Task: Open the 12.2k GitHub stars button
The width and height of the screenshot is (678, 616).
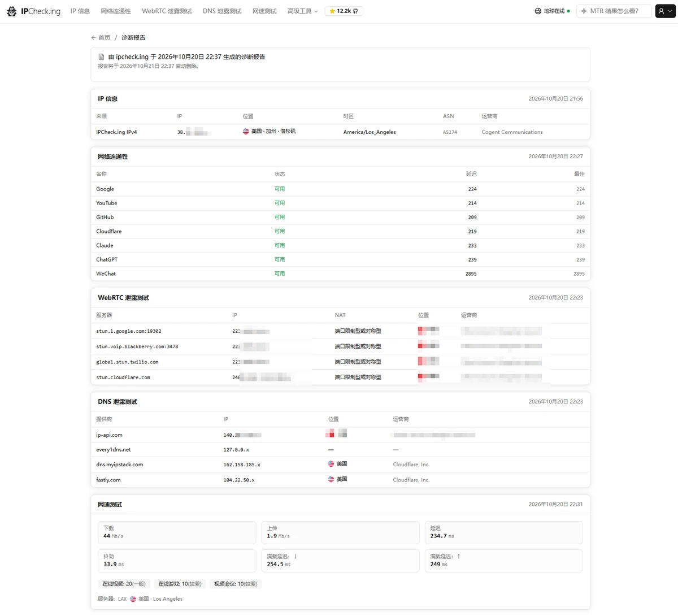Action: (x=344, y=11)
